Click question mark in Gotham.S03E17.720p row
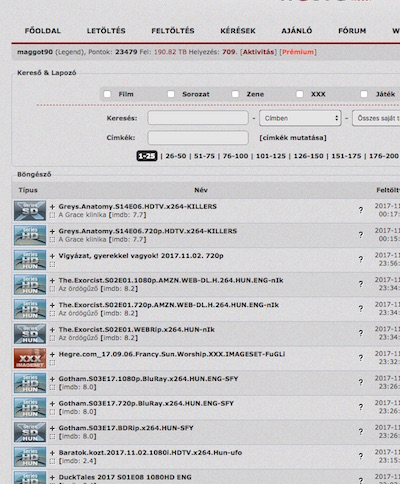 pos(361,407)
